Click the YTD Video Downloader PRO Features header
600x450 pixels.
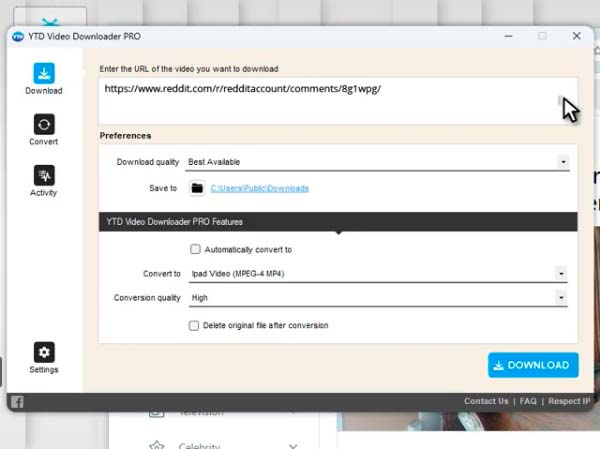tap(338, 222)
